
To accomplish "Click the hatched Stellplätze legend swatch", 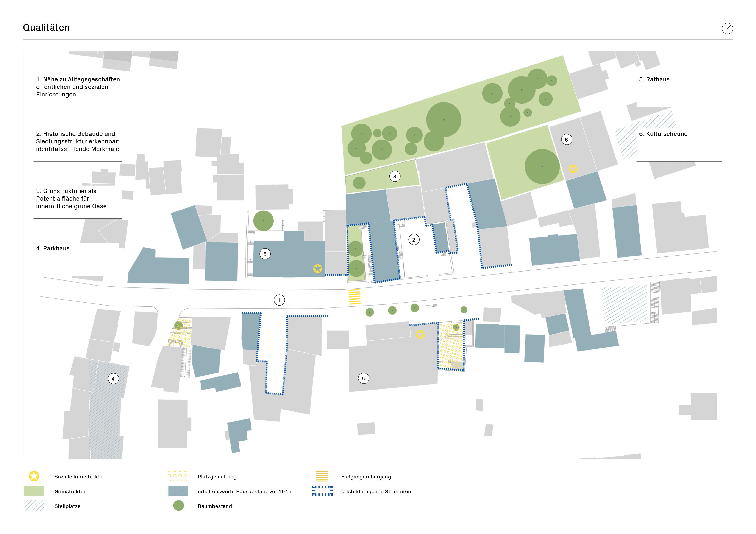I will (x=34, y=506).
